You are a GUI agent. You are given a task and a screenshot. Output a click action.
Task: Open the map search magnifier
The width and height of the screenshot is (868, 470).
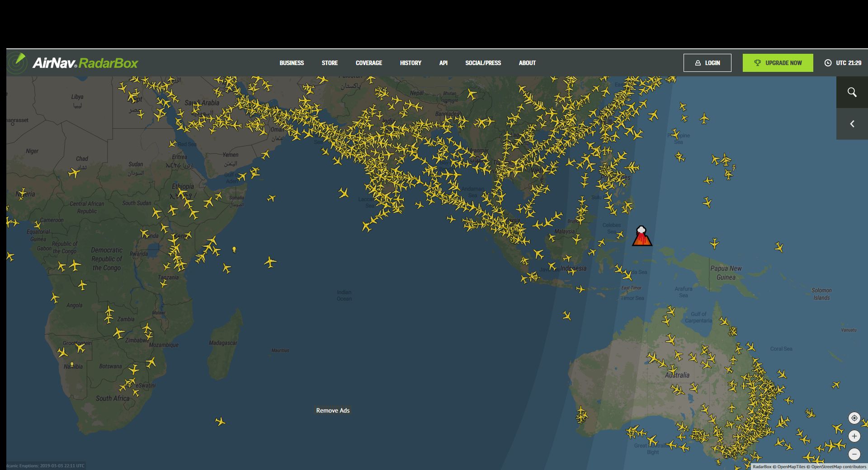pos(852,92)
